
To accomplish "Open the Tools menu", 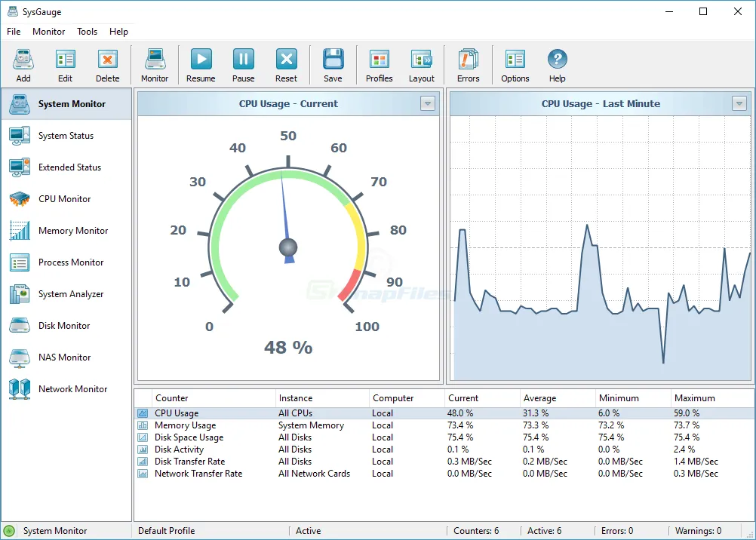I will point(87,32).
